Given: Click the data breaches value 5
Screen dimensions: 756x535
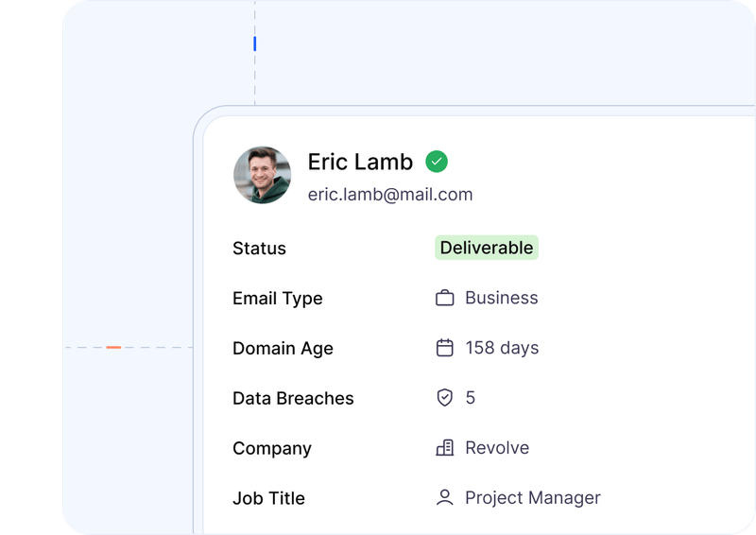Looking at the screenshot, I should [470, 398].
